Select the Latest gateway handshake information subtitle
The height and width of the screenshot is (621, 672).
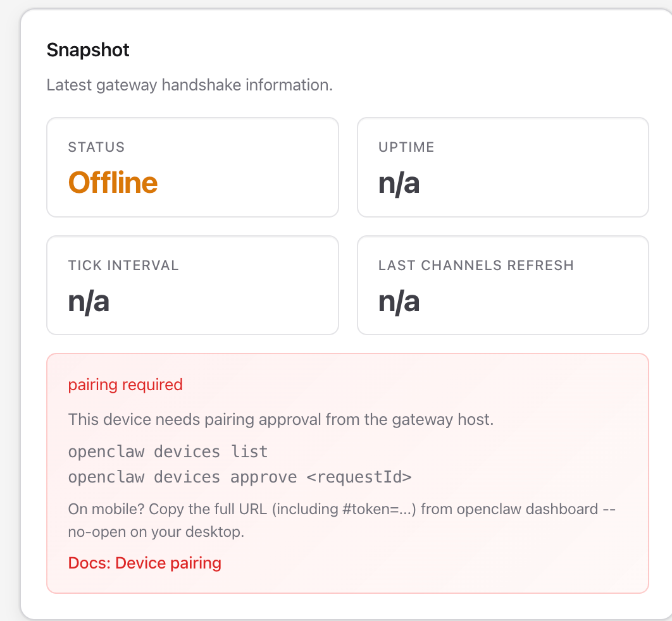[x=189, y=85]
